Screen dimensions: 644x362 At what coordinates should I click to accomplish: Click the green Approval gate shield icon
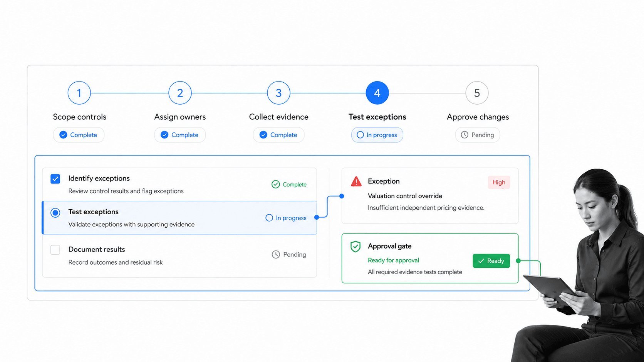pyautogui.click(x=356, y=247)
